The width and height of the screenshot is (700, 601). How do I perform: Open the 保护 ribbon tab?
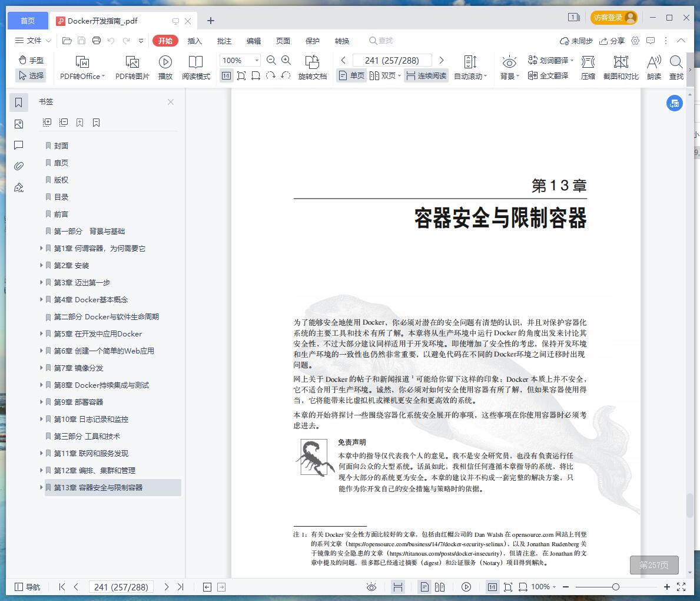313,41
